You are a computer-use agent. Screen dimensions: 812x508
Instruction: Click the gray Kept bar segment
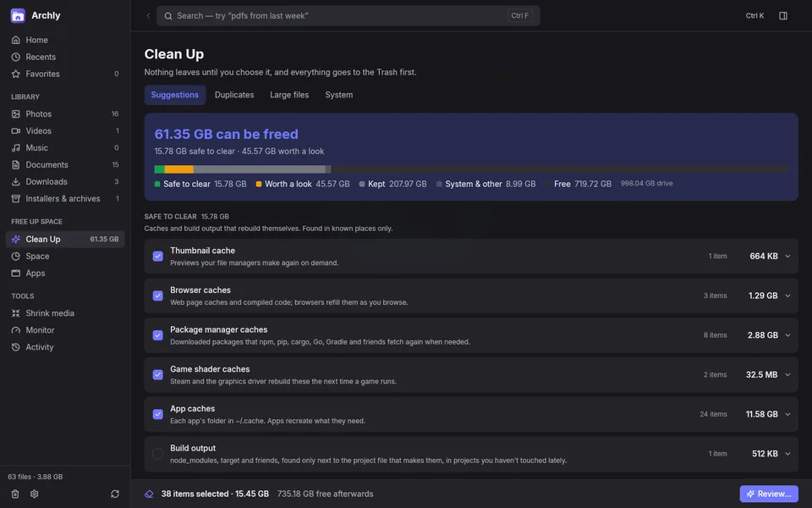pos(260,169)
